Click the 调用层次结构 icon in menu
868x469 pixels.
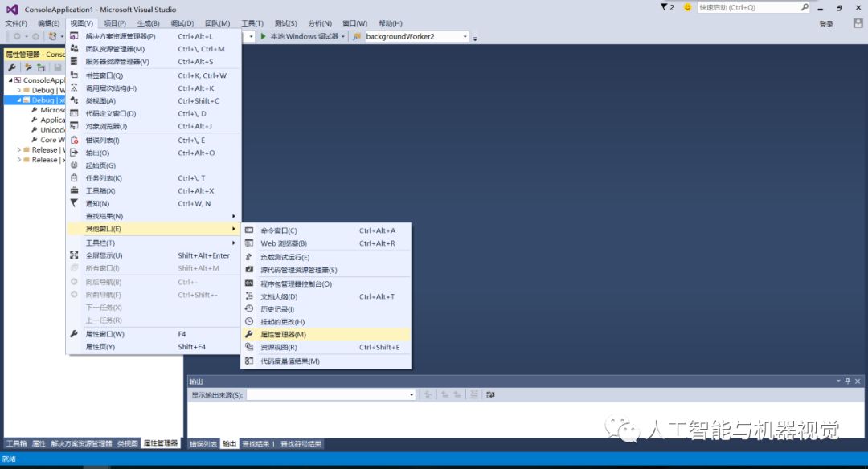pyautogui.click(x=74, y=88)
